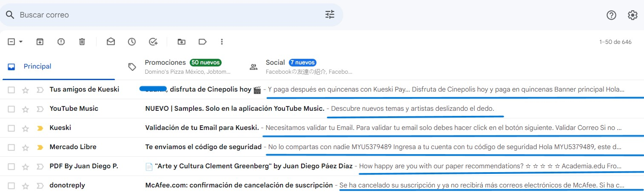Star the Mercado Libre email
The height and width of the screenshot is (193, 644).
(x=26, y=147)
